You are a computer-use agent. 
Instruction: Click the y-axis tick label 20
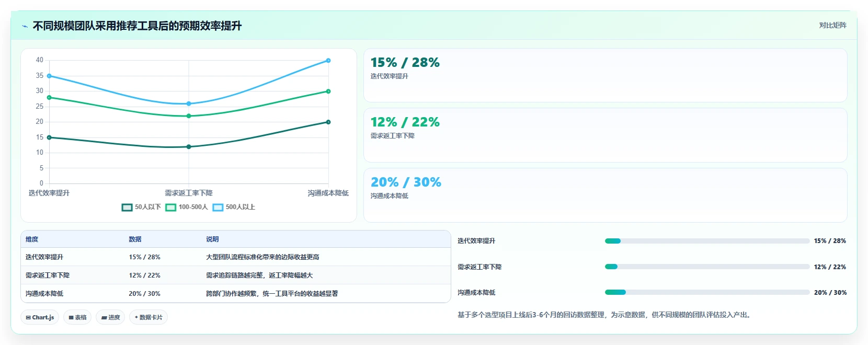[x=40, y=122]
